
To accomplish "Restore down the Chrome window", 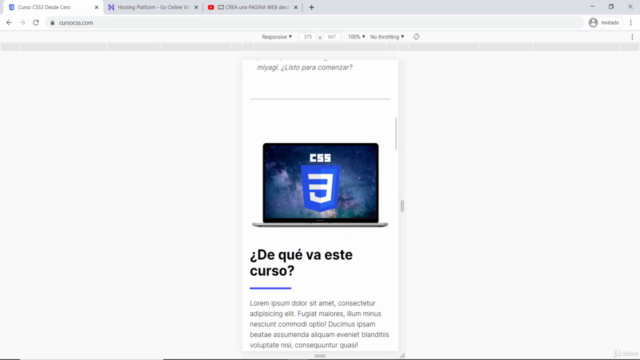I will (x=611, y=7).
